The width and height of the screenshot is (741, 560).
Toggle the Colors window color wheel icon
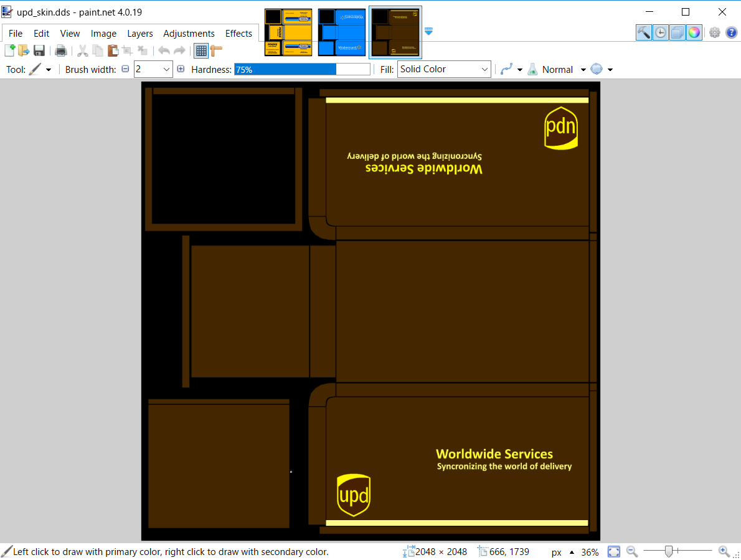coord(694,32)
